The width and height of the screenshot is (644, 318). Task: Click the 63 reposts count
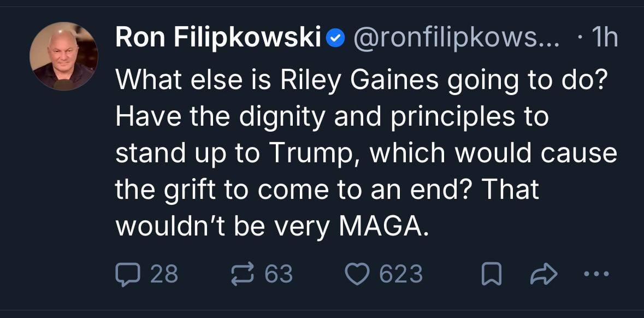coord(279,274)
